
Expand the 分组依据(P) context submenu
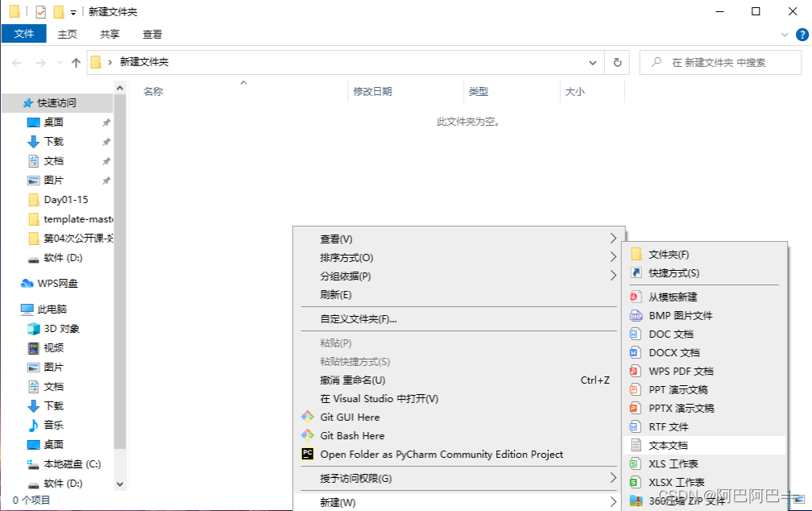[459, 276]
